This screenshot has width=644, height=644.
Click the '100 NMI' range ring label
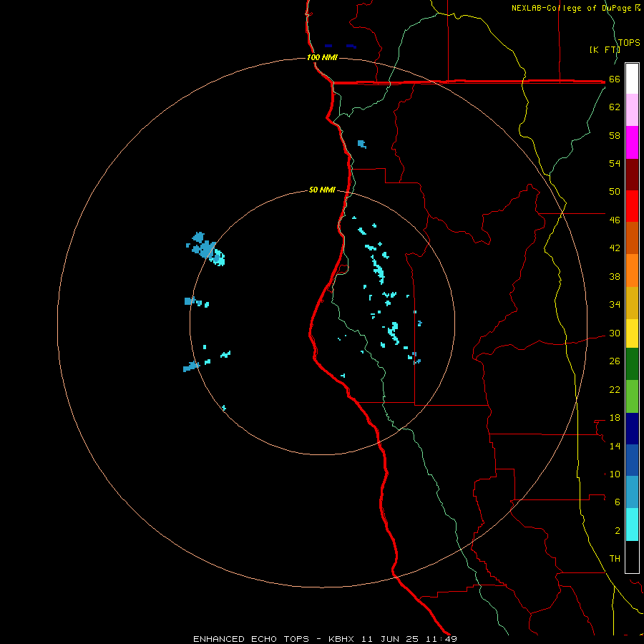click(322, 57)
